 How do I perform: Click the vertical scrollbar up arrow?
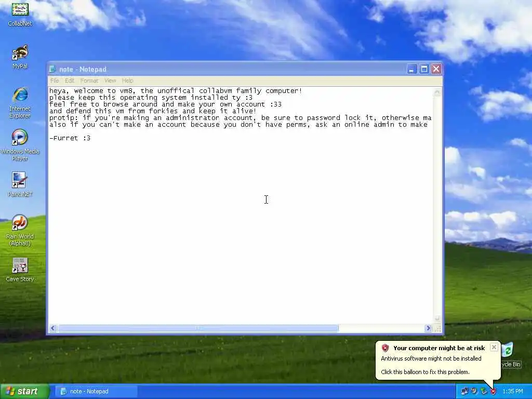pyautogui.click(x=437, y=92)
